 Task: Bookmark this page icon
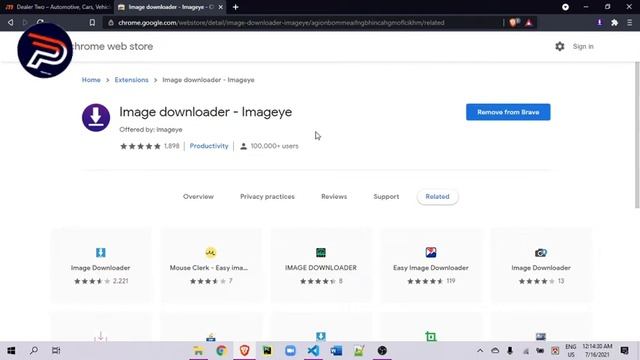[92, 23]
